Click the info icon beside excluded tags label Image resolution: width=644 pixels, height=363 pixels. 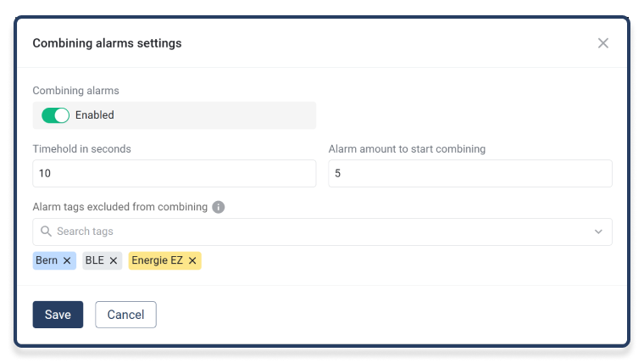[x=219, y=207]
